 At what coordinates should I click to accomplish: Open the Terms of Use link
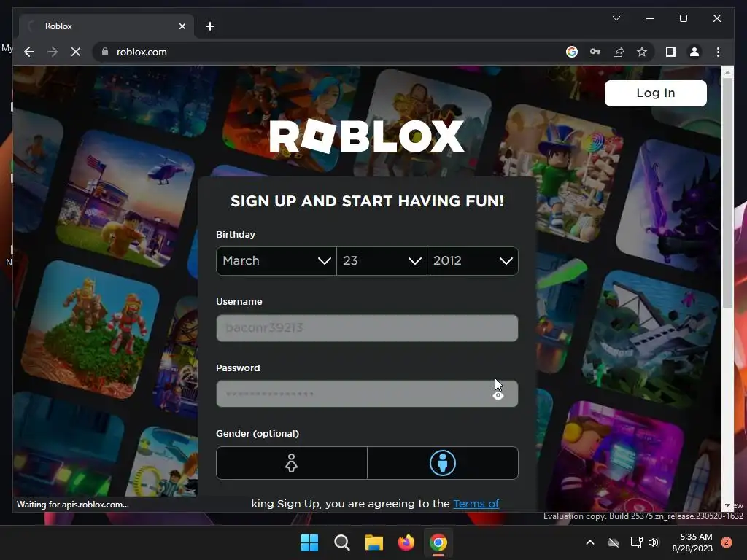(x=476, y=504)
